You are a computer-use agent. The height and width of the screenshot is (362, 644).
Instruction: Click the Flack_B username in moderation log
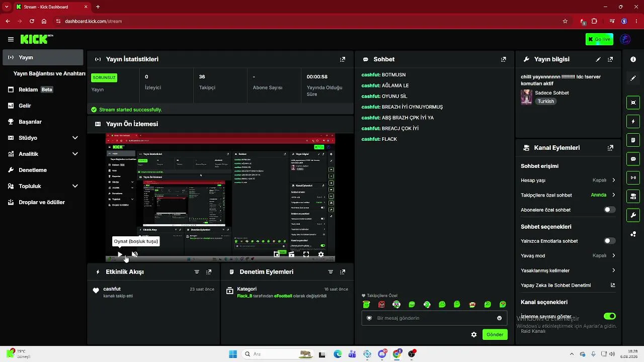[245, 296]
